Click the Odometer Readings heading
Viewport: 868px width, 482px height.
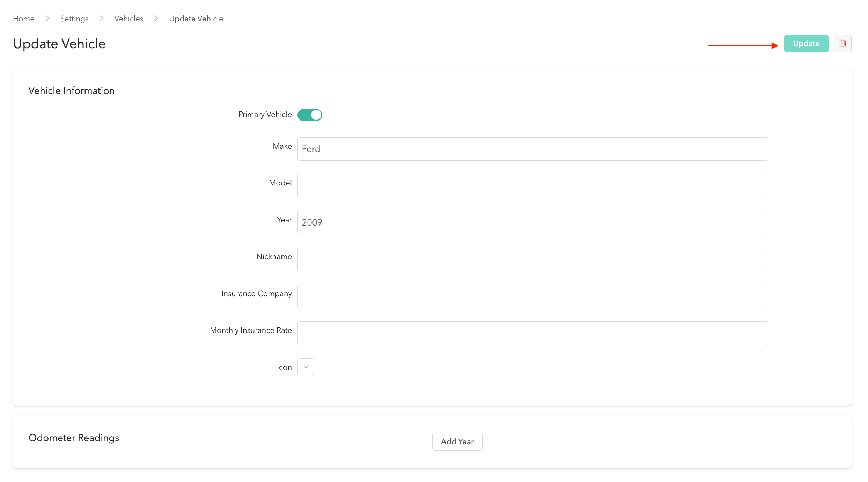point(74,438)
